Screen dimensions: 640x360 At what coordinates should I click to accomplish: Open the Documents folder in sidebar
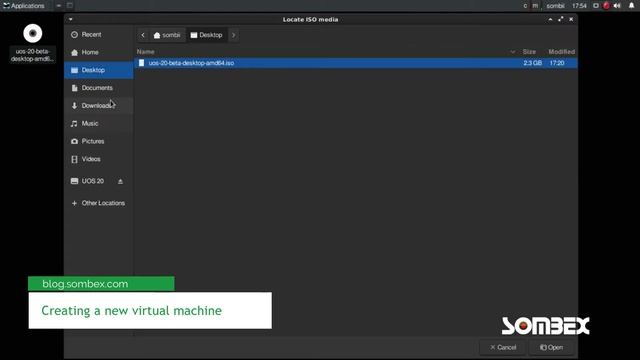[98, 88]
